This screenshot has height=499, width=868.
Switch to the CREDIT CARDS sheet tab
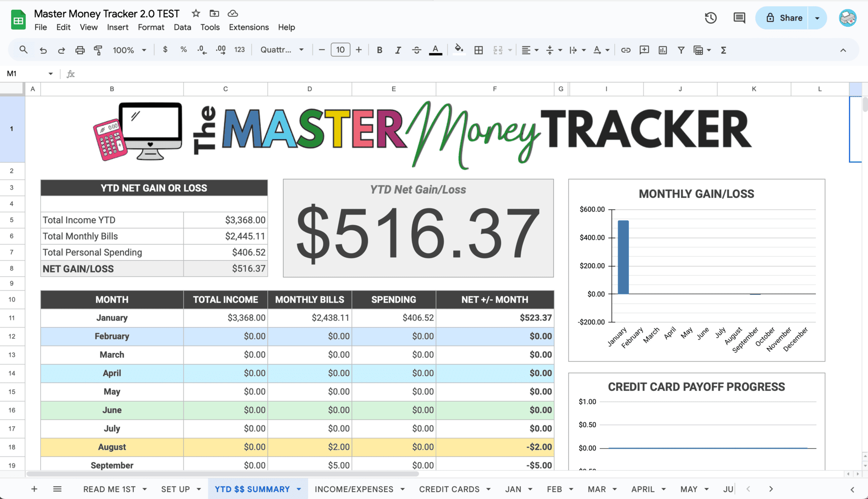pyautogui.click(x=449, y=489)
